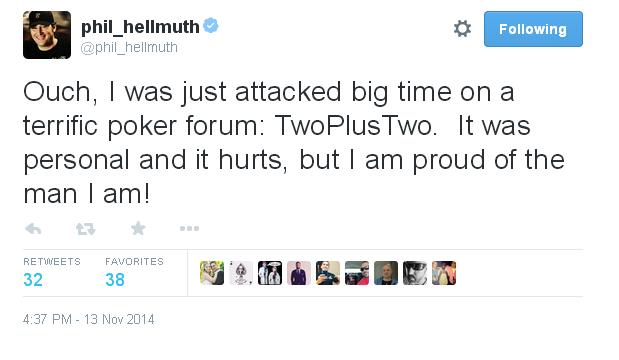This screenshot has height=360, width=619.
Task: Open the 4:37 PM - 13 Nov 2014 timestamp
Action: pyautogui.click(x=88, y=319)
